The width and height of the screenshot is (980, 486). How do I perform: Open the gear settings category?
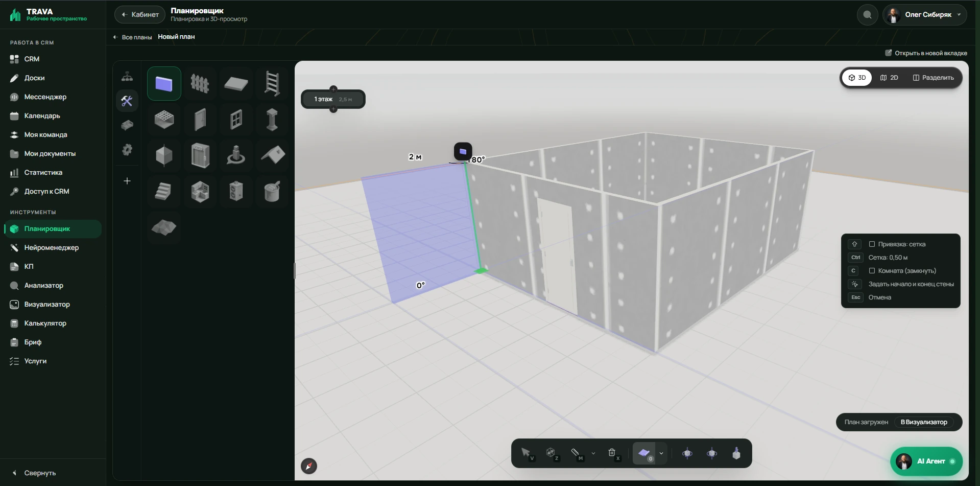(x=127, y=150)
